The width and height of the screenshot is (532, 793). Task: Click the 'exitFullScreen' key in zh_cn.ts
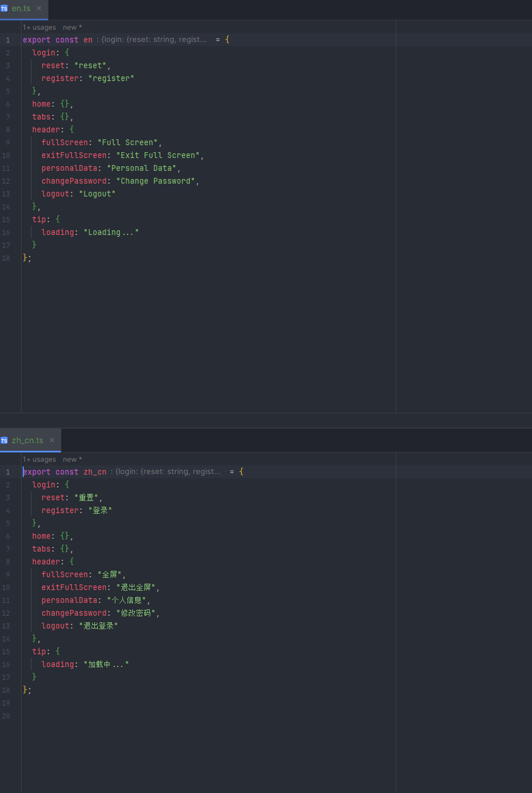point(74,587)
